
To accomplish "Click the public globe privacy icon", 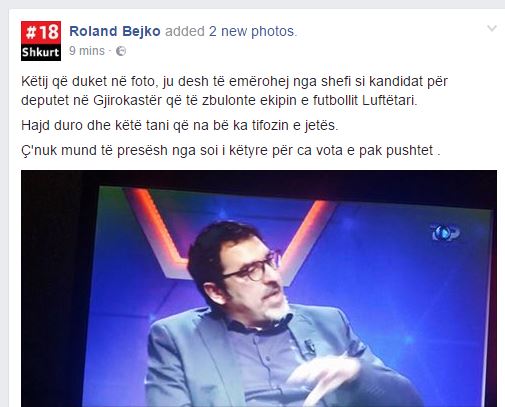I will coord(121,51).
